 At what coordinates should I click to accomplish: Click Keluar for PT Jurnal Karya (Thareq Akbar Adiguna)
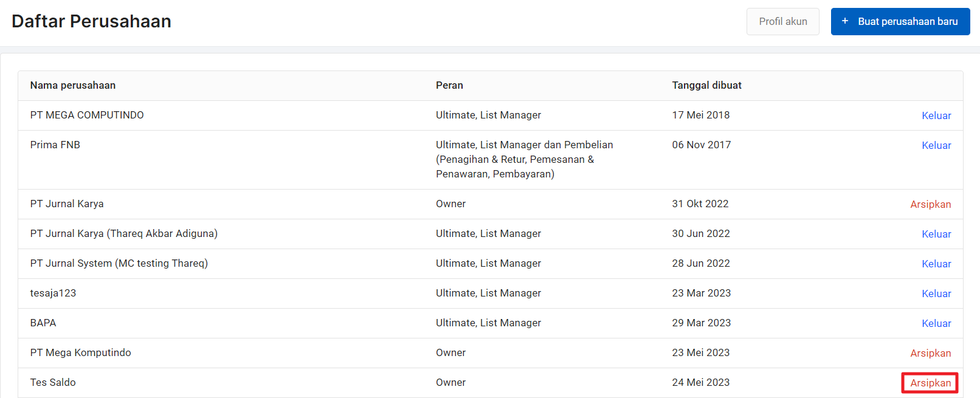click(936, 234)
